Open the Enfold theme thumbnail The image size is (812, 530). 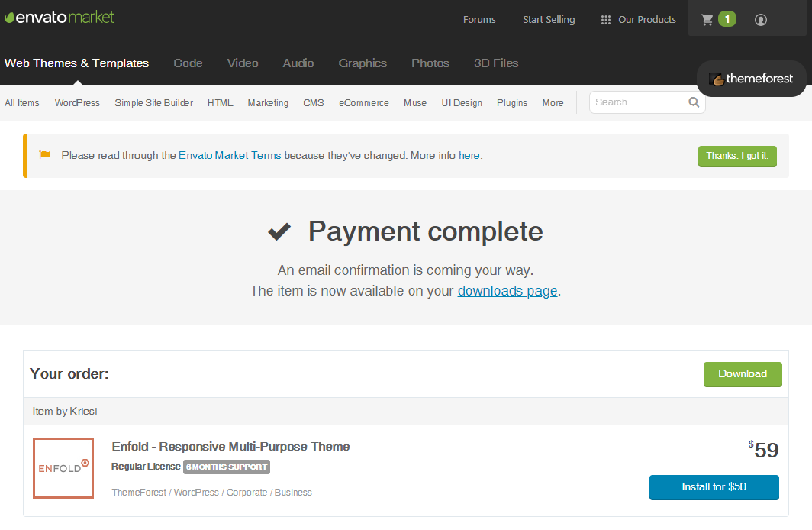63,468
